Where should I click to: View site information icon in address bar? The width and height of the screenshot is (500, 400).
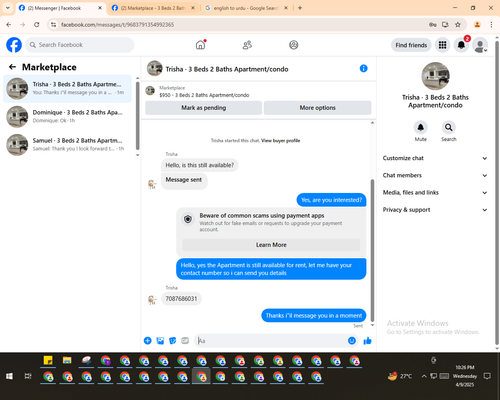(53, 24)
